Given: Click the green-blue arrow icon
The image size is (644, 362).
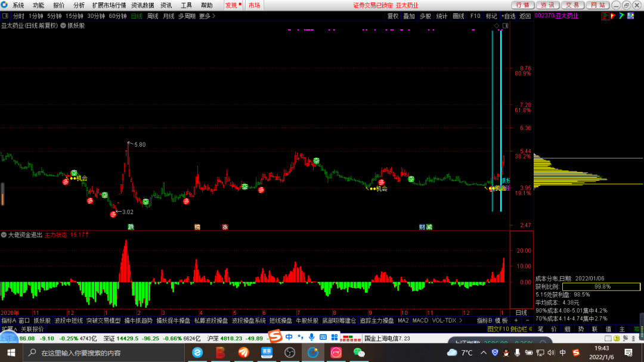Looking at the screenshot, I should tap(622, 16).
